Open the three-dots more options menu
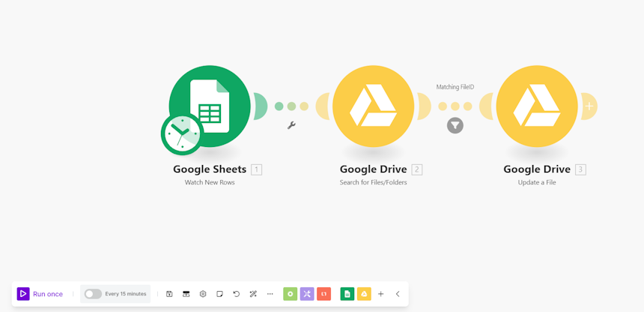 click(x=270, y=294)
